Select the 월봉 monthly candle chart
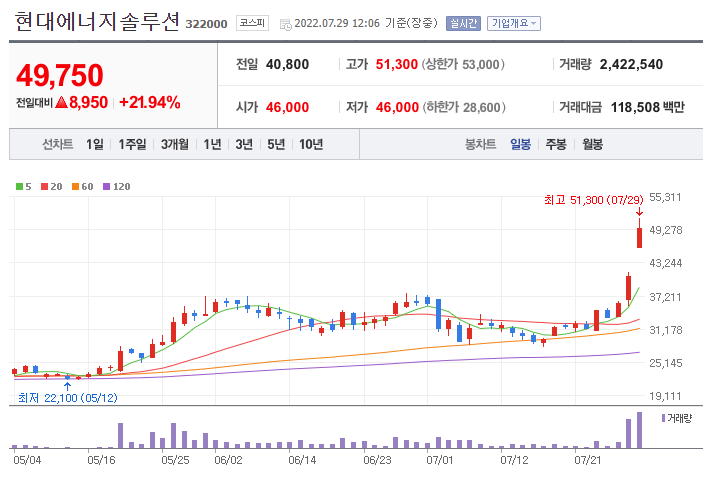703x479 pixels. tap(592, 144)
